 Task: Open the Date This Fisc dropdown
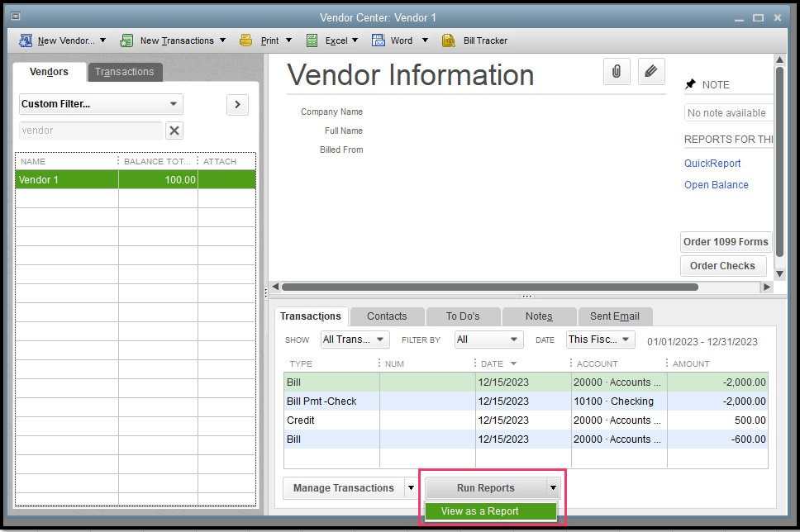click(600, 340)
